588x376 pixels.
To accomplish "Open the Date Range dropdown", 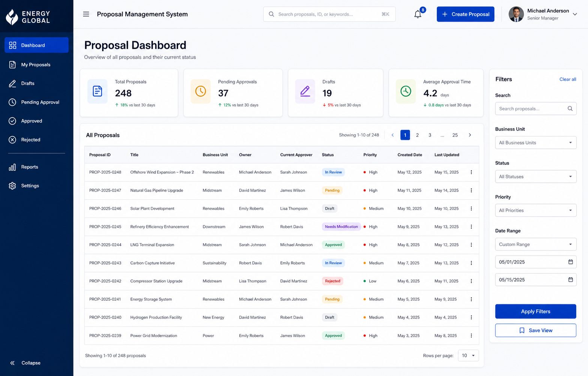I will click(x=535, y=244).
